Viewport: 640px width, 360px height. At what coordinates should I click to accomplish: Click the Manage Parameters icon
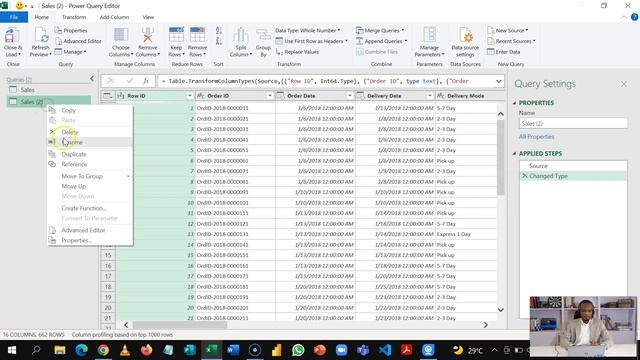tap(429, 36)
